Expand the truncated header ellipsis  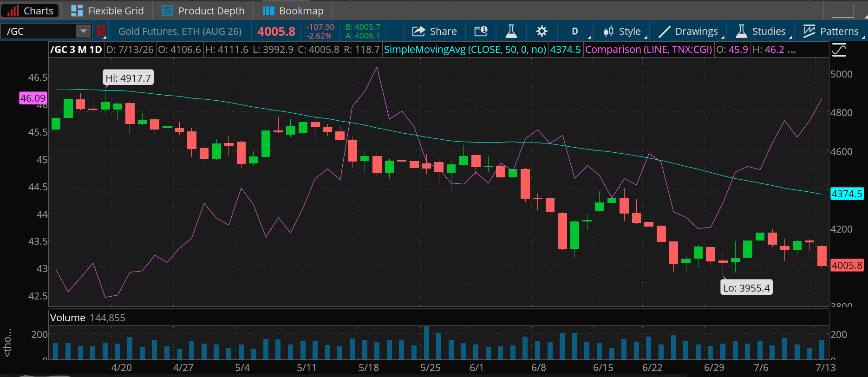(792, 50)
